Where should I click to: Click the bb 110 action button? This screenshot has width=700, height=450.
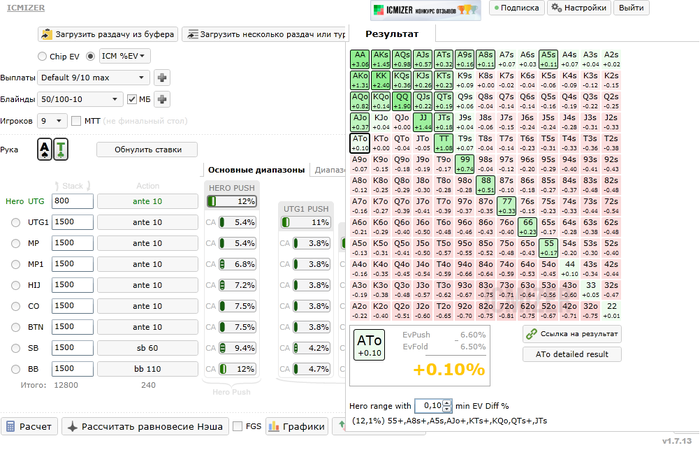tap(147, 369)
